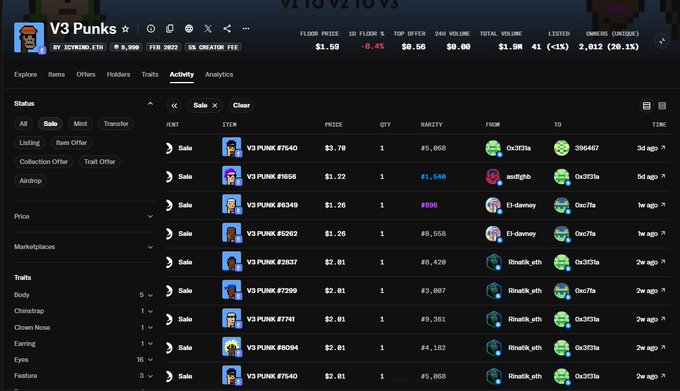This screenshot has width=680, height=391.
Task: Open Rinatik_eth avatar in #2837 row
Action: (x=494, y=262)
